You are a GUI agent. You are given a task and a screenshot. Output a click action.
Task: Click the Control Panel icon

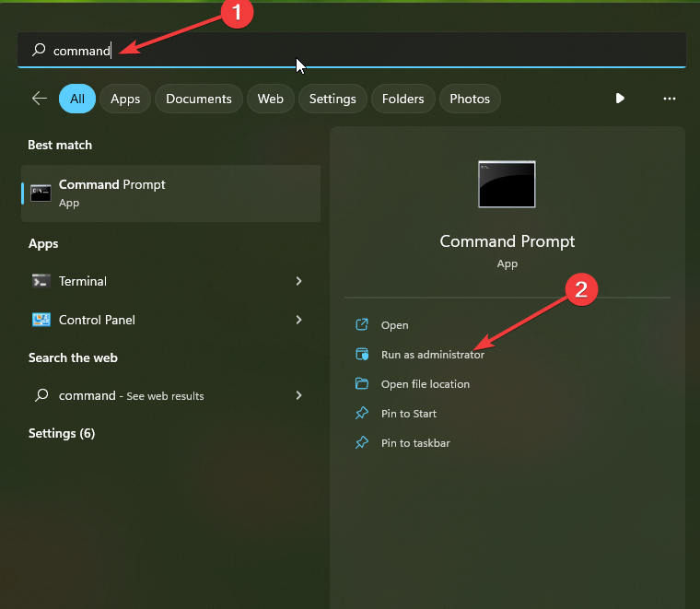41,320
